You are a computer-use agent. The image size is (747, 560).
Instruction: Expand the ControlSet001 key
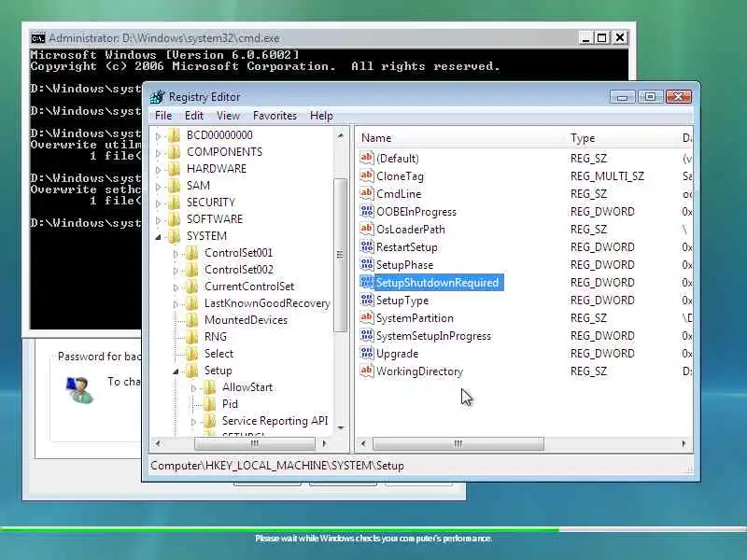[176, 254]
